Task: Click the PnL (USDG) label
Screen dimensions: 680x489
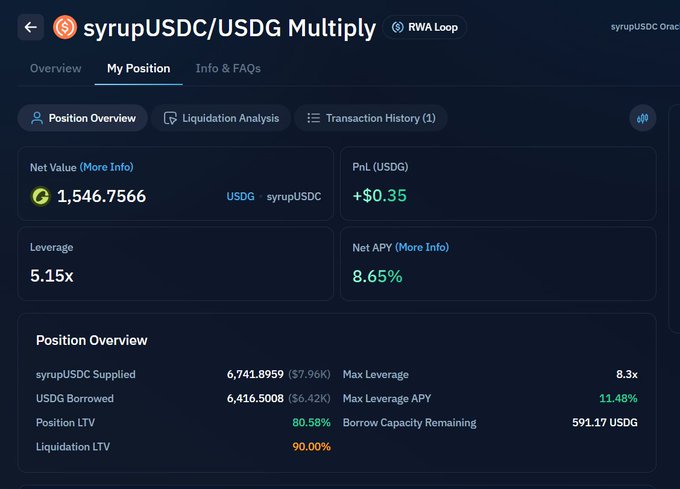Action: 380,167
